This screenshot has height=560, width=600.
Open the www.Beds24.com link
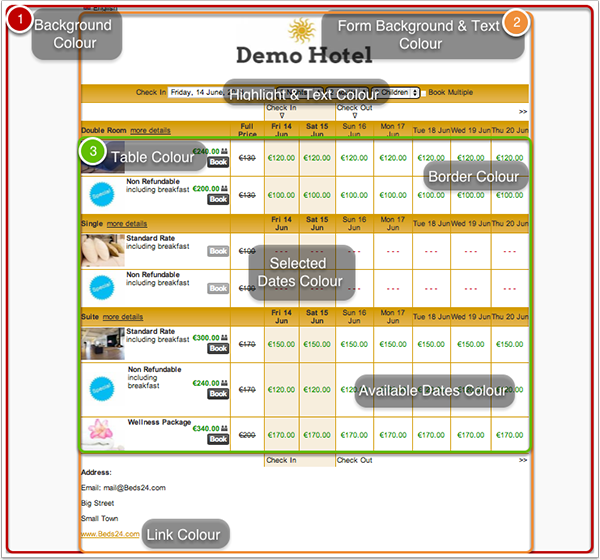(x=110, y=534)
